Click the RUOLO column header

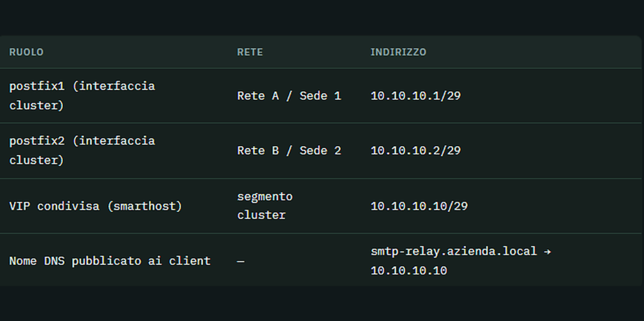coord(26,52)
